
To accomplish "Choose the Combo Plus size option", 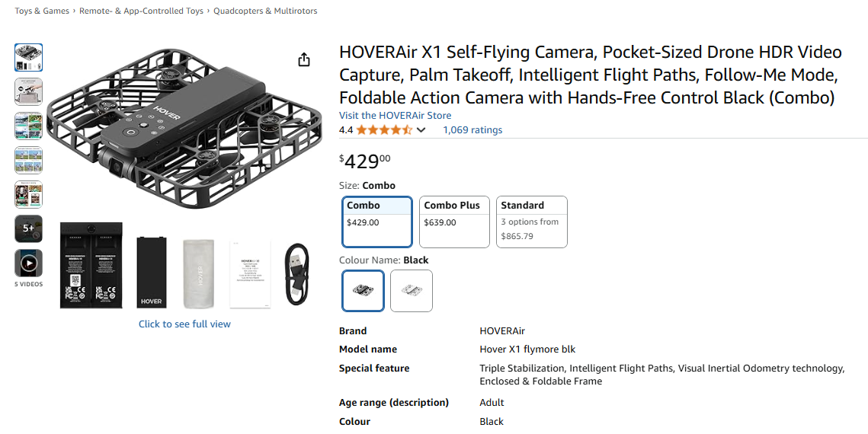I will (454, 222).
